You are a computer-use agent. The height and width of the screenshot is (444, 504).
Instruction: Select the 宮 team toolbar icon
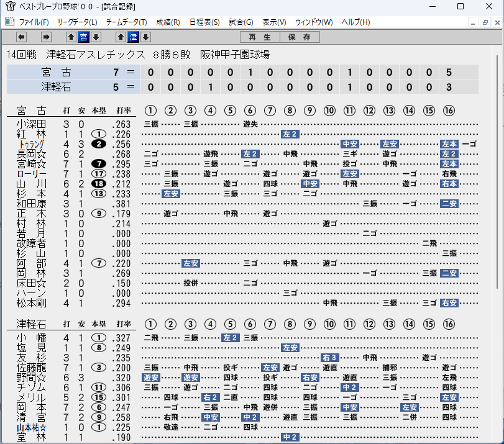click(x=83, y=37)
